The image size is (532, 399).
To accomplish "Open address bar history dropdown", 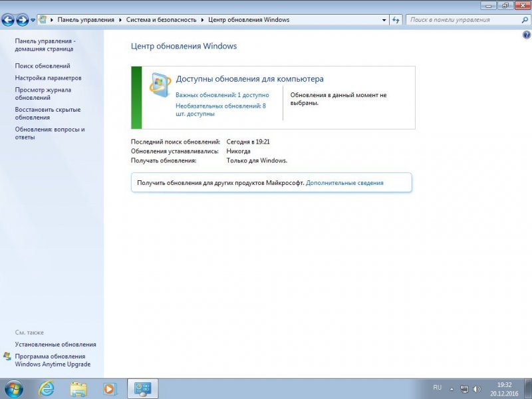I will pos(384,20).
